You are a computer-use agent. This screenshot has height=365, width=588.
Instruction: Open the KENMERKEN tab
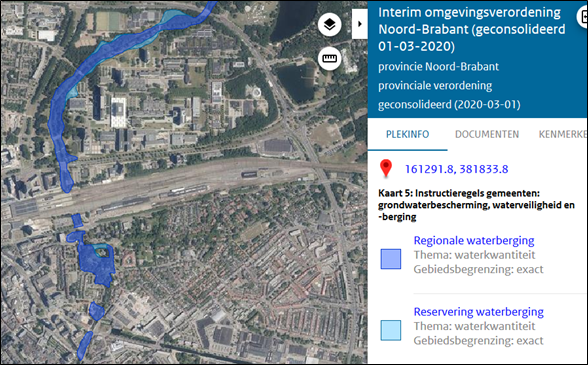pyautogui.click(x=562, y=134)
